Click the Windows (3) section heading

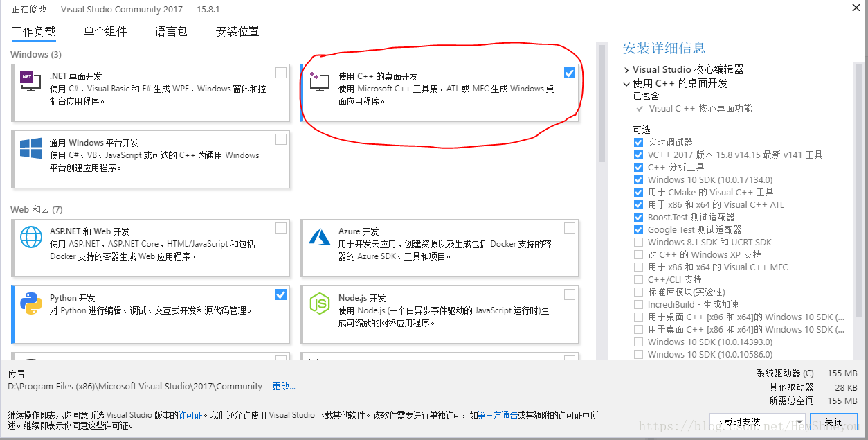point(36,54)
